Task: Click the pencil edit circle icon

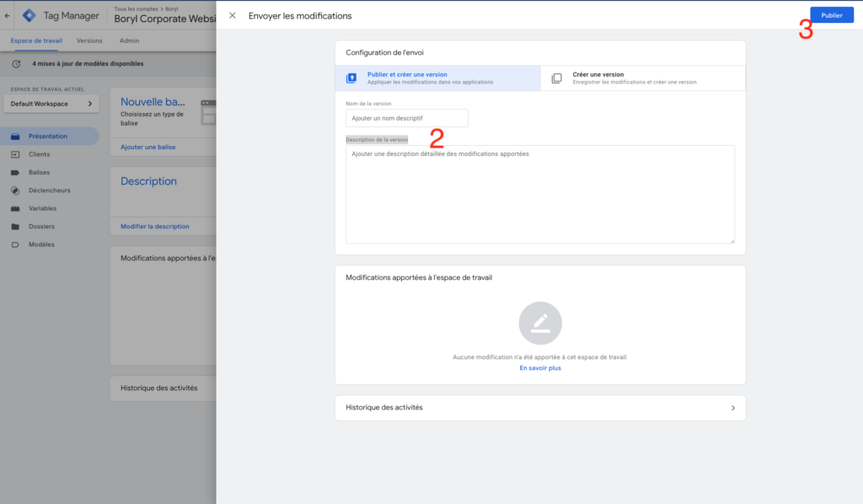Action: pos(540,323)
